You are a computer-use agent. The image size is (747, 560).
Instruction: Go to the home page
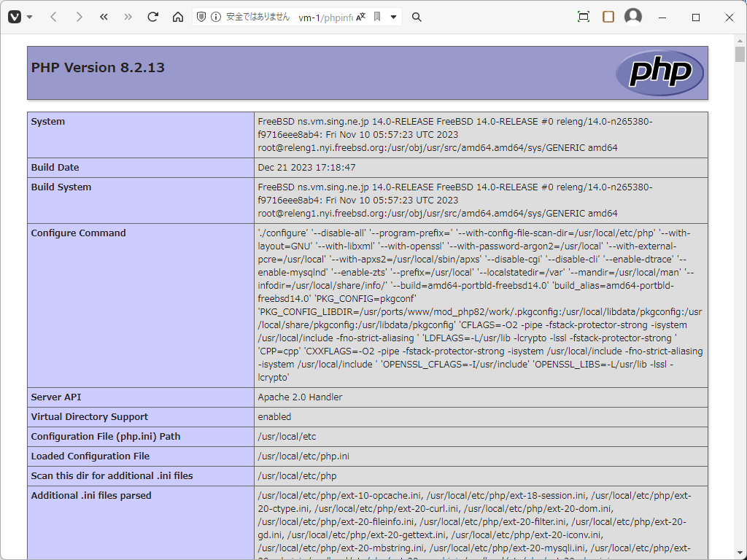pos(178,17)
